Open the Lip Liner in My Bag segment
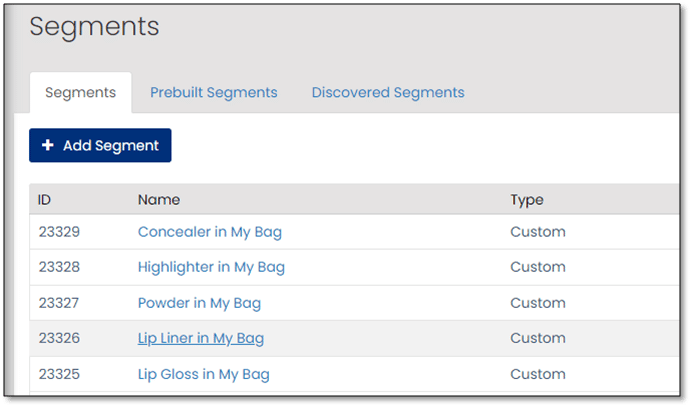 [x=200, y=339]
